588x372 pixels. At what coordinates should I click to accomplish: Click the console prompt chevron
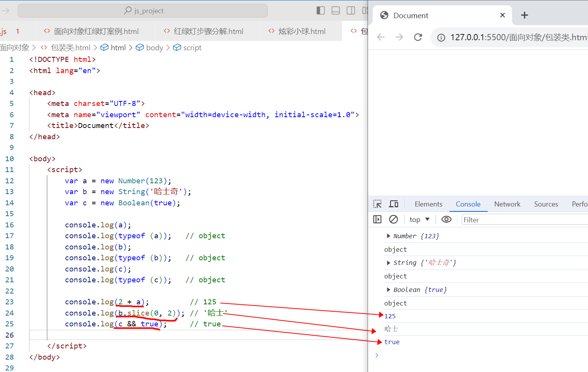[377, 355]
